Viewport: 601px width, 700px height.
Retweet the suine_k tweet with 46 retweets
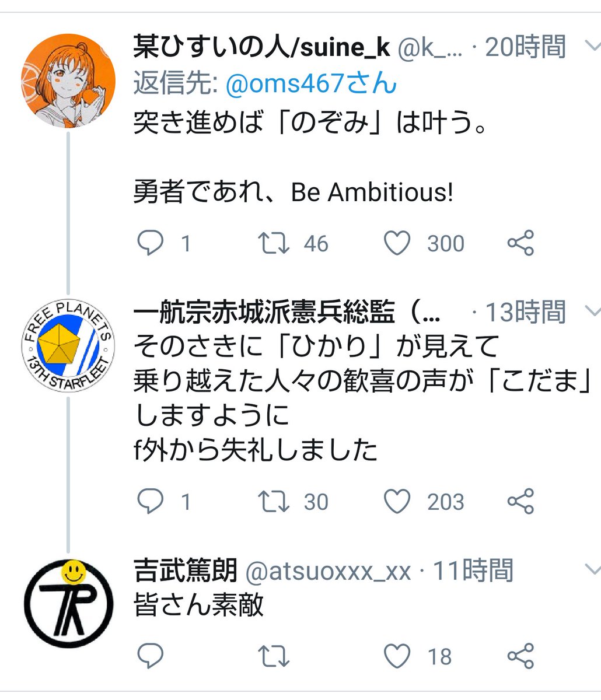click(x=274, y=243)
